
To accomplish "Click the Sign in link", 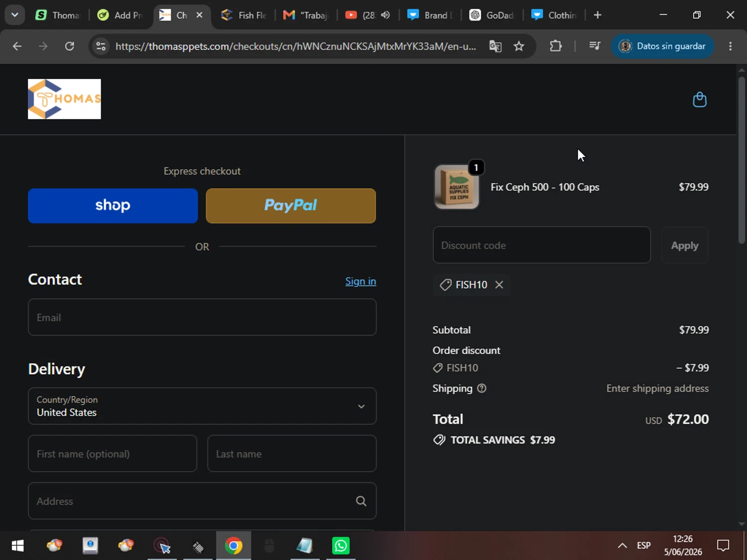I will click(x=361, y=281).
